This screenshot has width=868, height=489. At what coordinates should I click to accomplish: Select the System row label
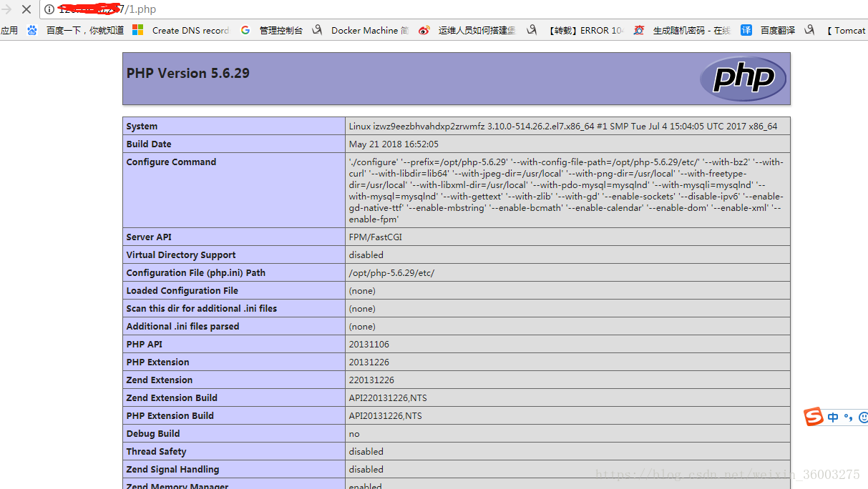click(x=142, y=127)
